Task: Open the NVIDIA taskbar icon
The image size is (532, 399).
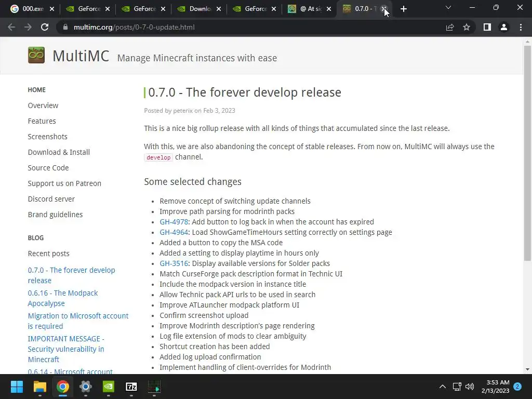Action: click(109, 387)
